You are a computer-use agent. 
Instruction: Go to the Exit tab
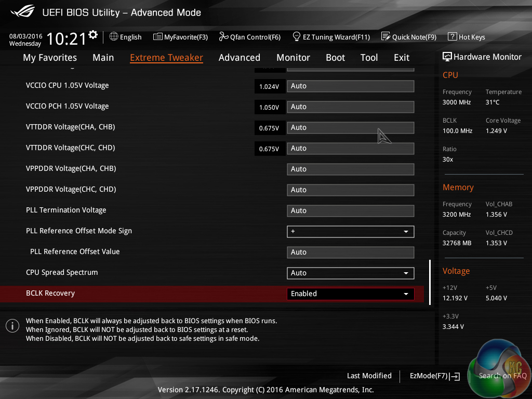pyautogui.click(x=402, y=58)
